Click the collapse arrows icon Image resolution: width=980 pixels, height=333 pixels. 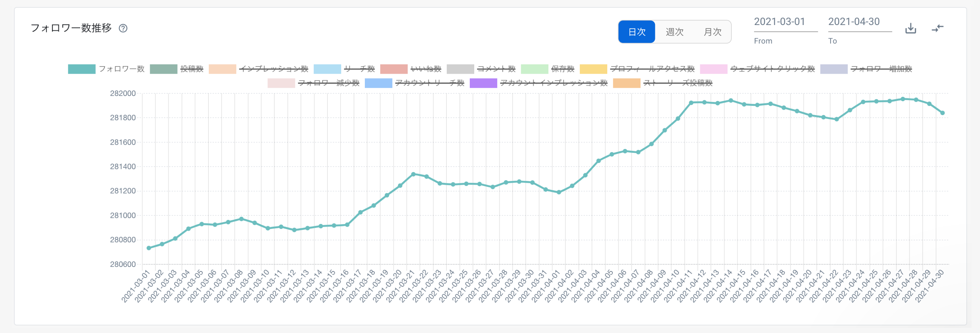click(937, 28)
